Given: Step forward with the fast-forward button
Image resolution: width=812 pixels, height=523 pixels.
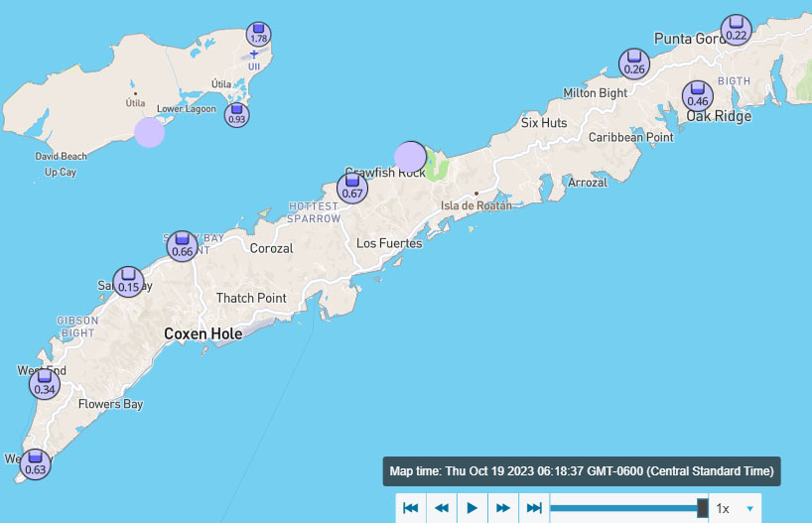Looking at the screenshot, I should [x=503, y=508].
